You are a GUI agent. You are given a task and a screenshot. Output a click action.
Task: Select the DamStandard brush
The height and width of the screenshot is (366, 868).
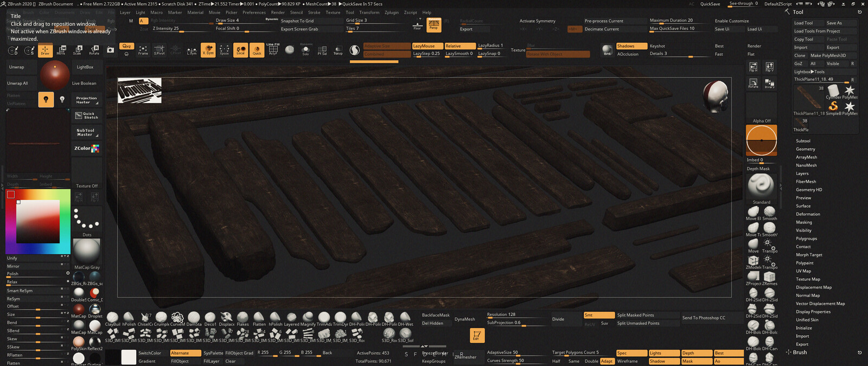coord(194,319)
